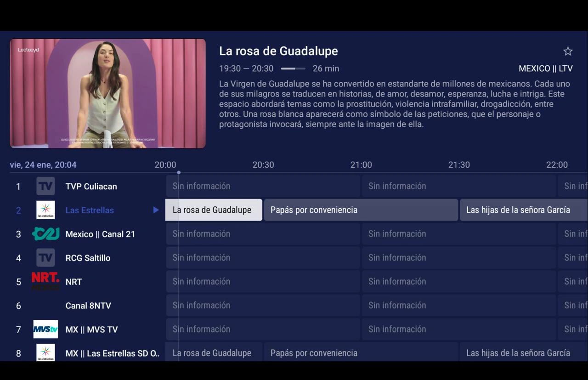Select Papás por conveniencia on Las Estrellas
The height and width of the screenshot is (380, 588).
coord(361,210)
